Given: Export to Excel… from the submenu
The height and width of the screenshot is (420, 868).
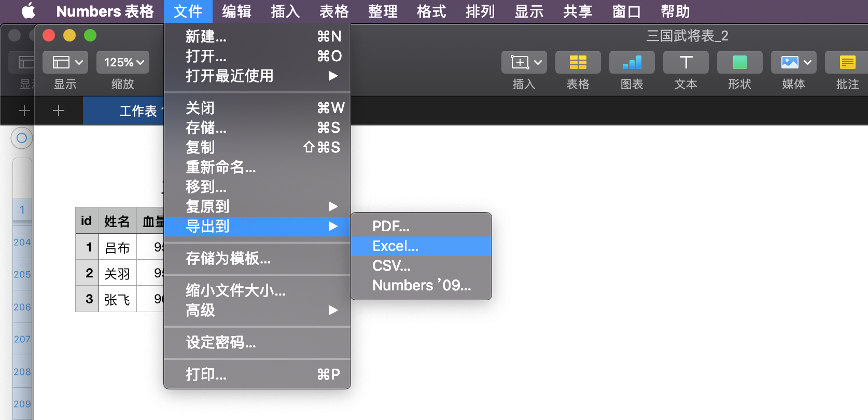Looking at the screenshot, I should (421, 246).
